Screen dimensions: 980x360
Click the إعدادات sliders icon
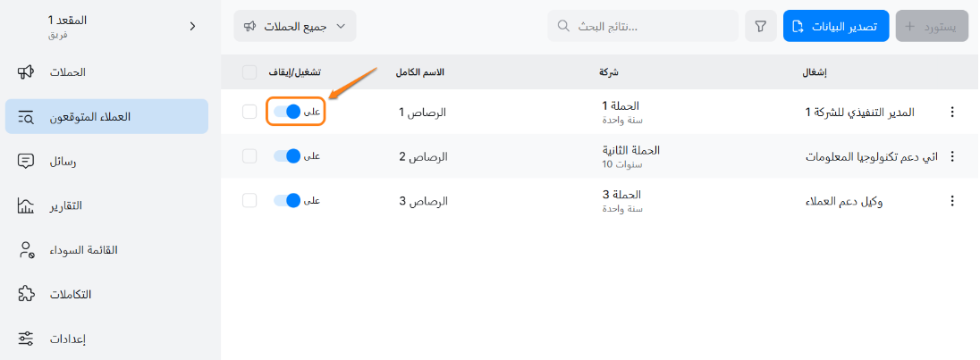[26, 339]
